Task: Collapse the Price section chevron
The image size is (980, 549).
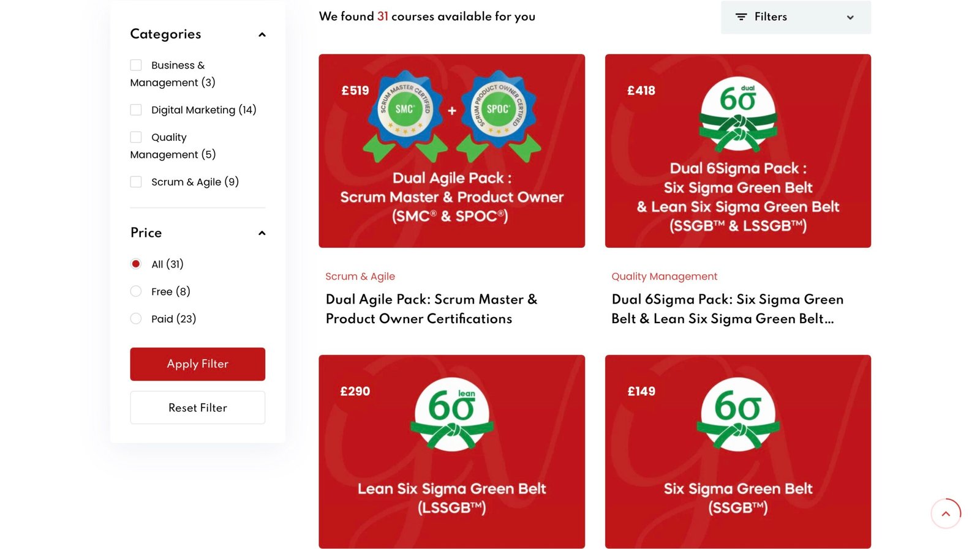Action: [262, 233]
